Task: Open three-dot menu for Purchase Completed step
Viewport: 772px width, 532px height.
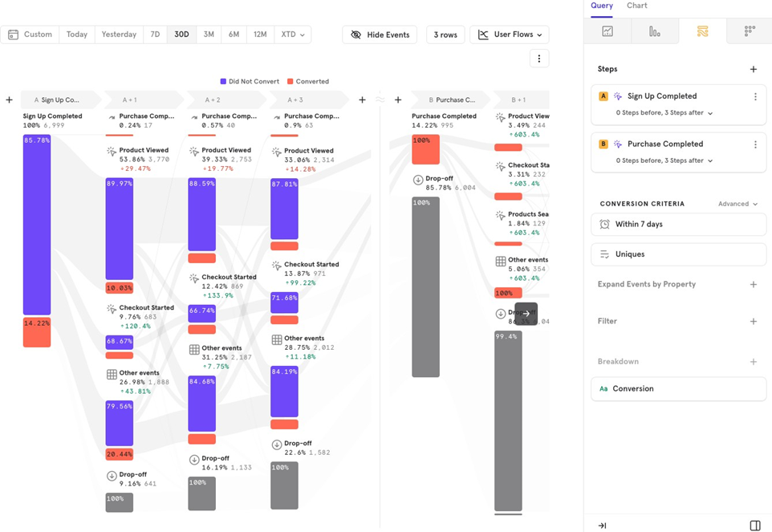Action: pyautogui.click(x=754, y=145)
